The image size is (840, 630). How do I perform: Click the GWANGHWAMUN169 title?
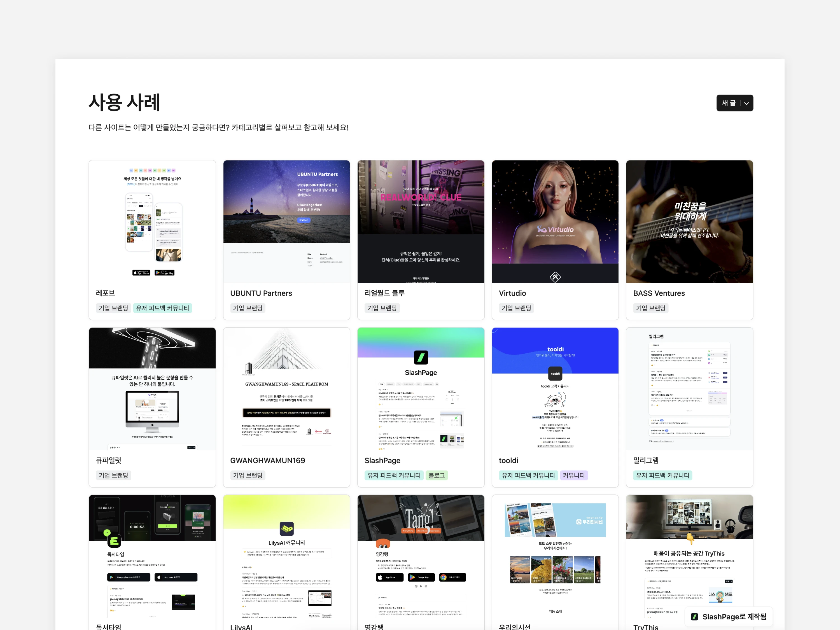point(268,460)
